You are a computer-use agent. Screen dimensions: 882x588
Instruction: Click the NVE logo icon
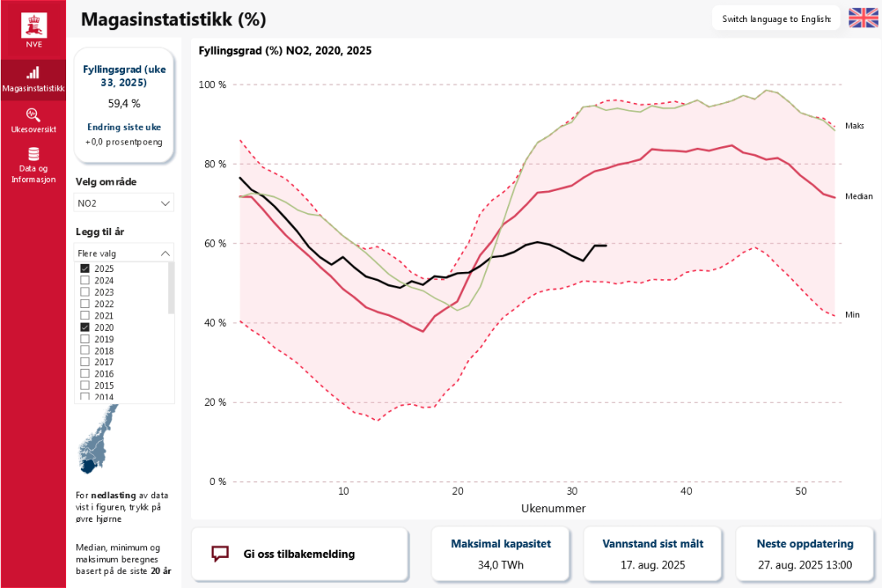33,25
